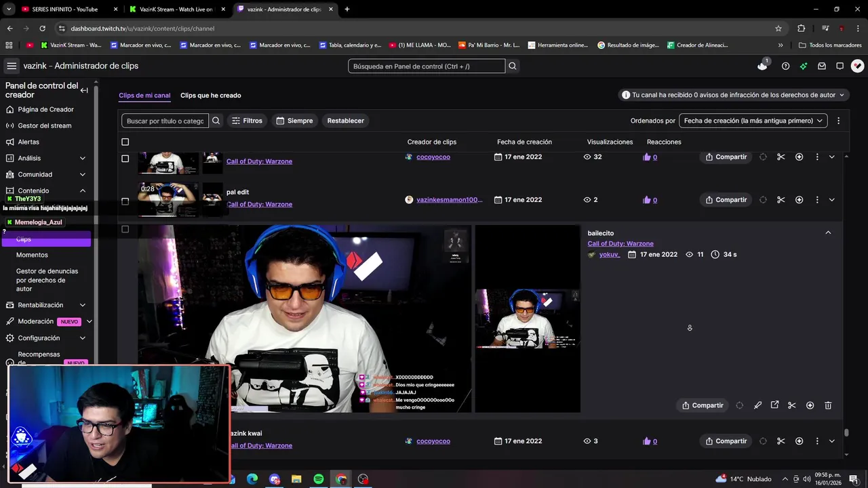Check the bailecito clip checkbox
Screen dimensions: 868x488
pos(125,229)
